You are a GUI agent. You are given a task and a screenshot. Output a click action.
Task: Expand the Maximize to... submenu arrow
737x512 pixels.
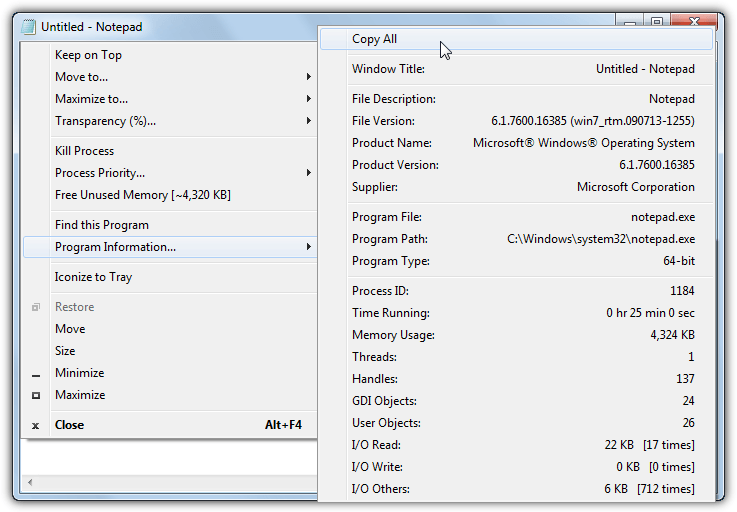point(308,99)
